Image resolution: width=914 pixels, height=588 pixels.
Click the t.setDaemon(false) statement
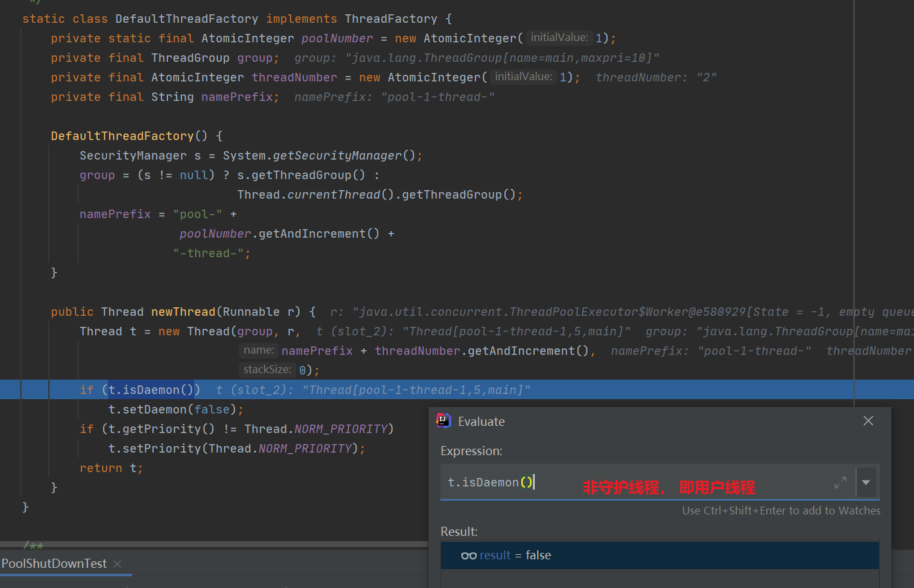176,410
